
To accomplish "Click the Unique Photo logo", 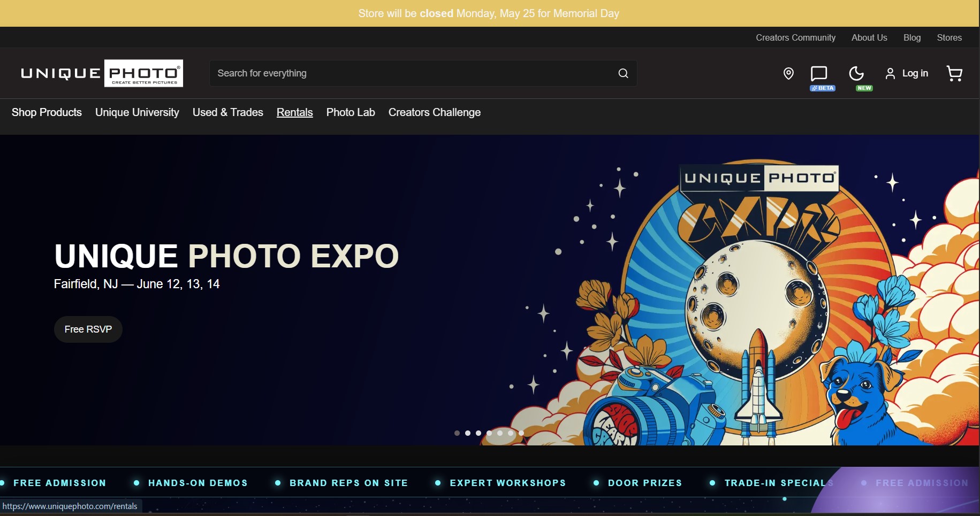I will point(102,73).
